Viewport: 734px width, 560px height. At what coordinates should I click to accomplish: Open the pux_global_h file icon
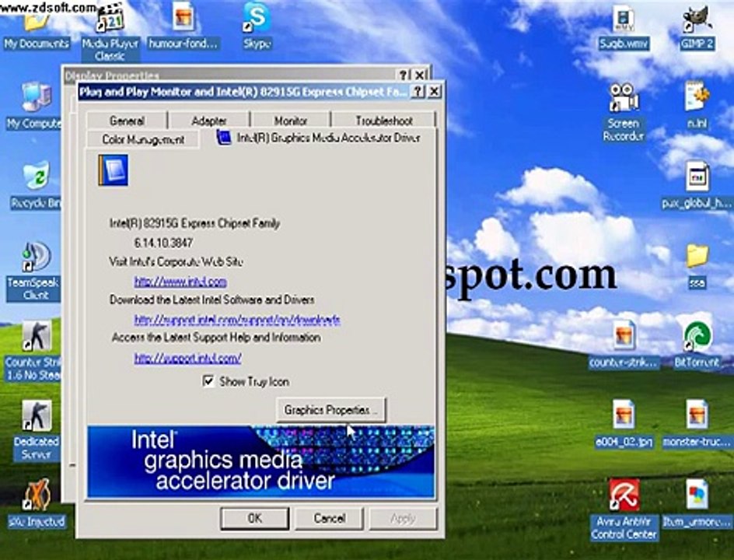tap(697, 185)
